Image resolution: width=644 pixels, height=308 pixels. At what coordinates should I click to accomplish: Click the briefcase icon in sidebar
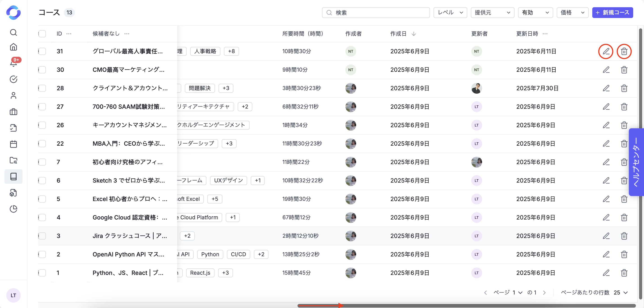point(13,112)
